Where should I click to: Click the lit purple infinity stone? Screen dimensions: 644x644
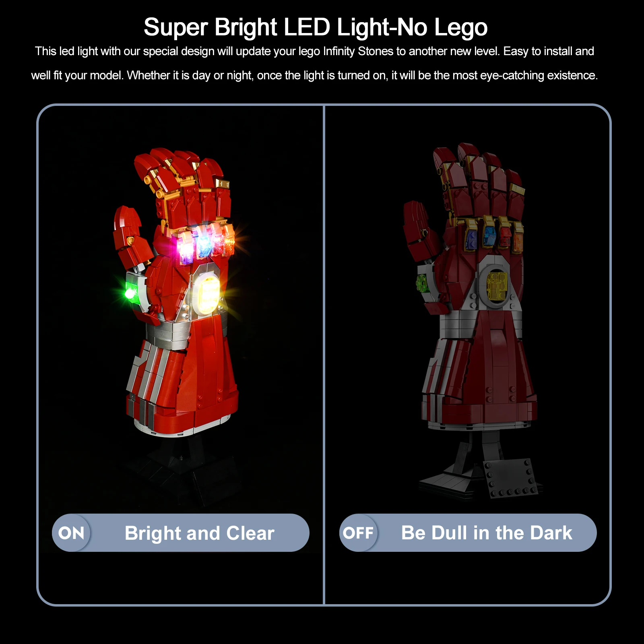(x=186, y=248)
